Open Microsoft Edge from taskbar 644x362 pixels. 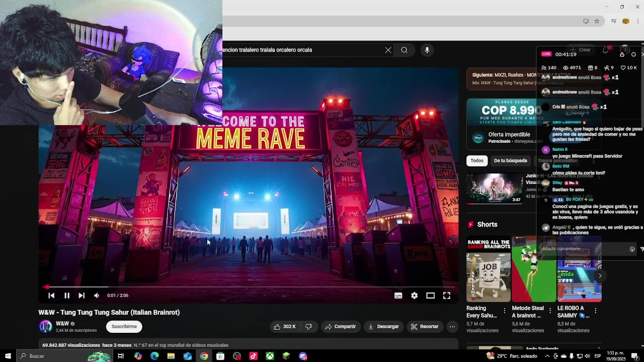(x=154, y=356)
